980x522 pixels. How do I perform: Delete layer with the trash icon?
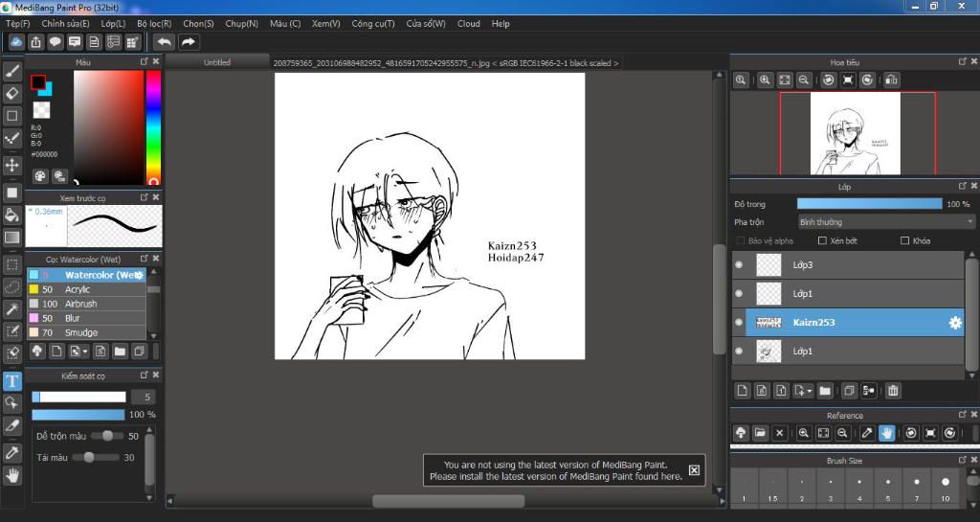coord(893,391)
